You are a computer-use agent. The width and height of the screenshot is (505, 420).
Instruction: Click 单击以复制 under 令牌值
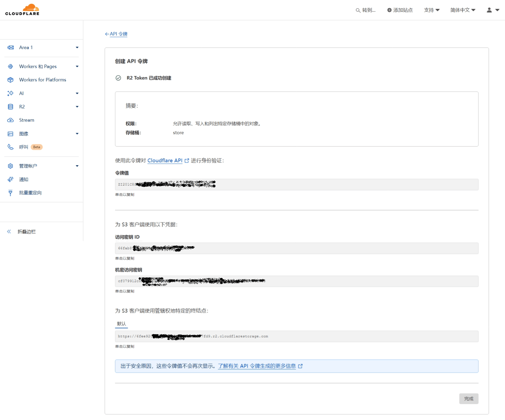pos(125,195)
